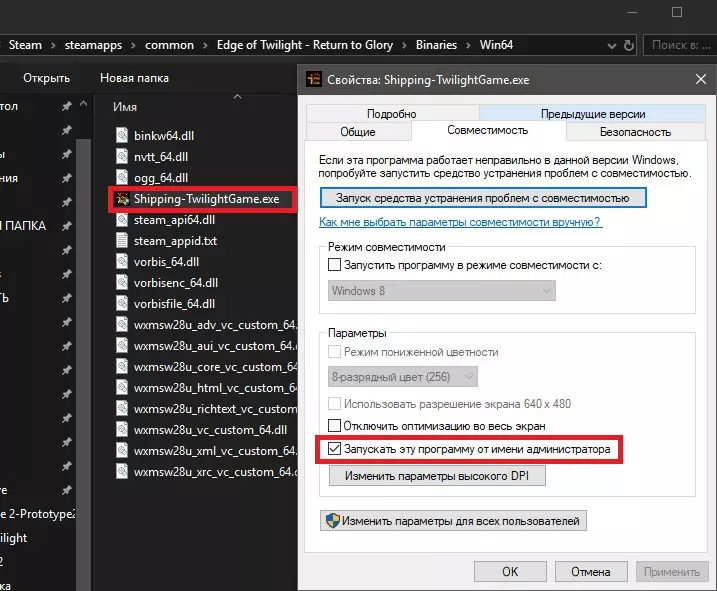This screenshot has width=717, height=591.
Task: Expand breadcrumb arrow after Binaries
Action: [468, 45]
